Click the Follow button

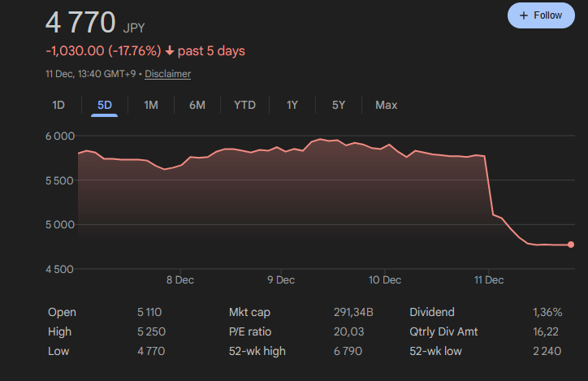(x=541, y=15)
